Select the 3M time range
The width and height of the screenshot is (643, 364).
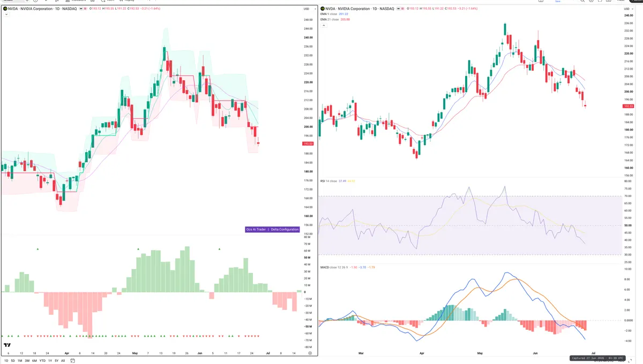tap(27, 361)
